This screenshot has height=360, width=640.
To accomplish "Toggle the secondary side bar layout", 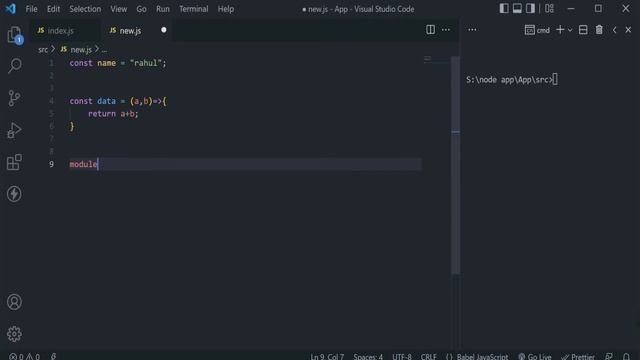I will [x=530, y=9].
